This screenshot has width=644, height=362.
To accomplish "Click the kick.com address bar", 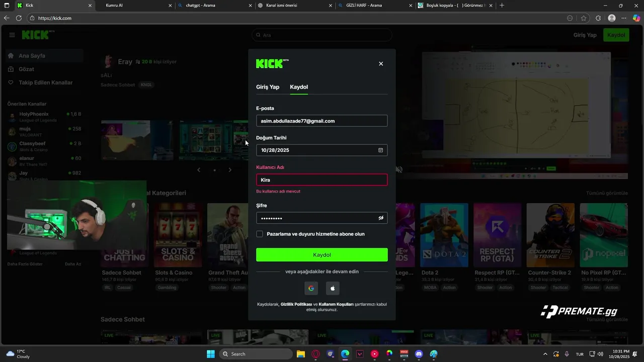I will click(x=297, y=18).
